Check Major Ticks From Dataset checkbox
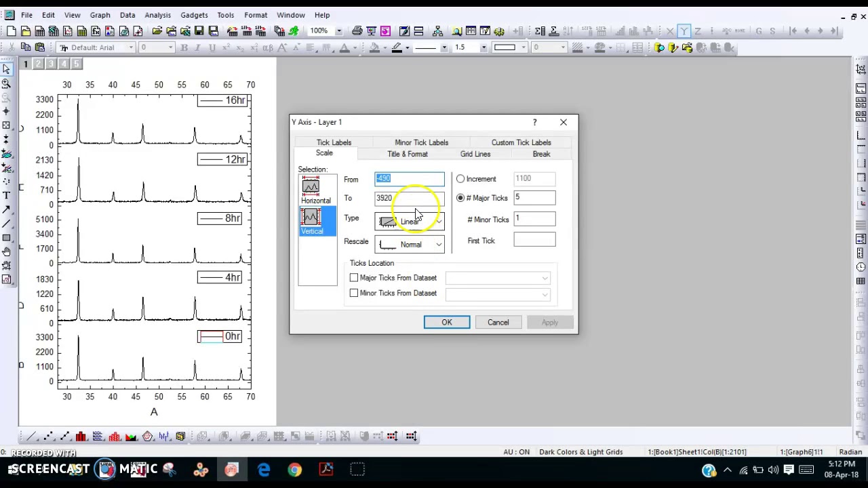The height and width of the screenshot is (488, 868). (354, 278)
